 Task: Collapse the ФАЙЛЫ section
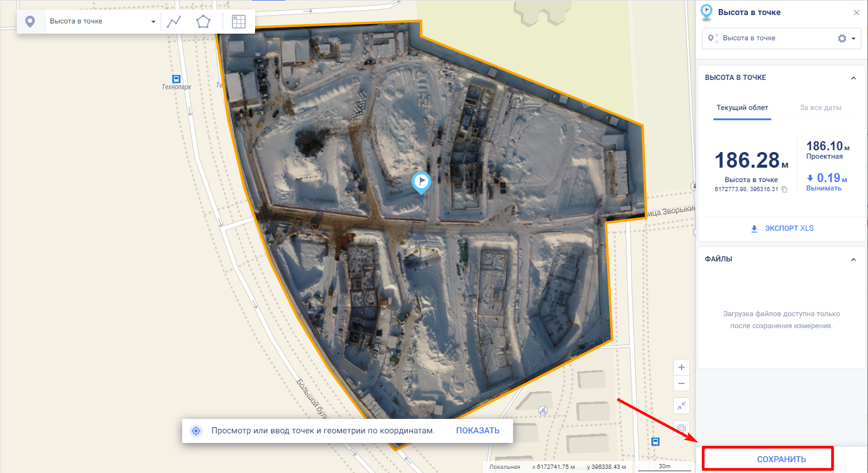pos(853,259)
